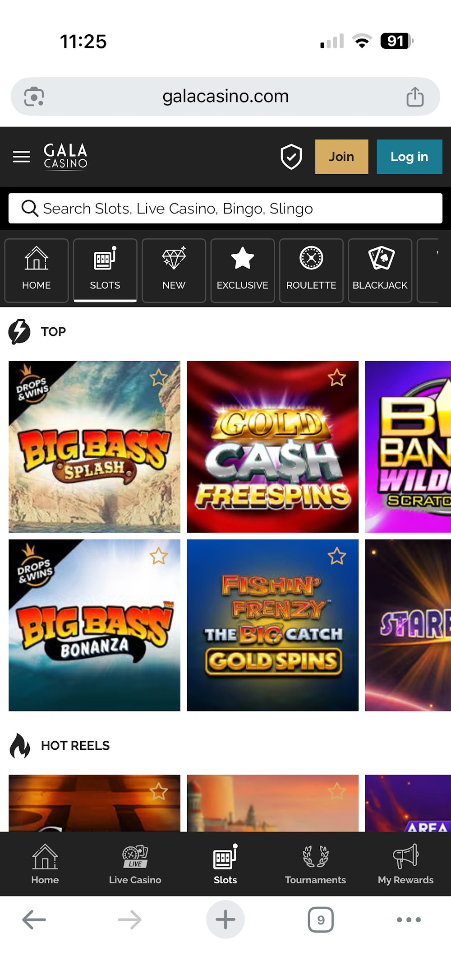The height and width of the screenshot is (980, 451).
Task: Go to Home in bottom navigation
Action: coord(45,864)
